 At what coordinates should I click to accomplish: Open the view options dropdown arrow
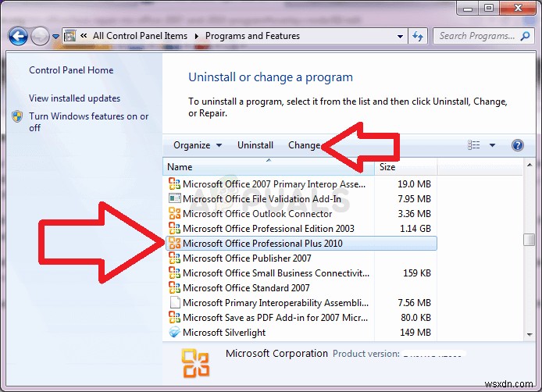click(492, 145)
